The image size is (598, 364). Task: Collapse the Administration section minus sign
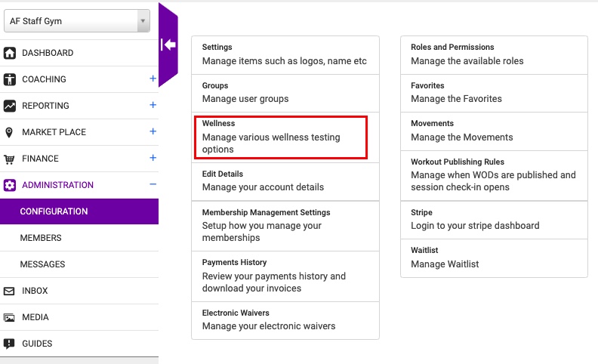[x=153, y=184]
